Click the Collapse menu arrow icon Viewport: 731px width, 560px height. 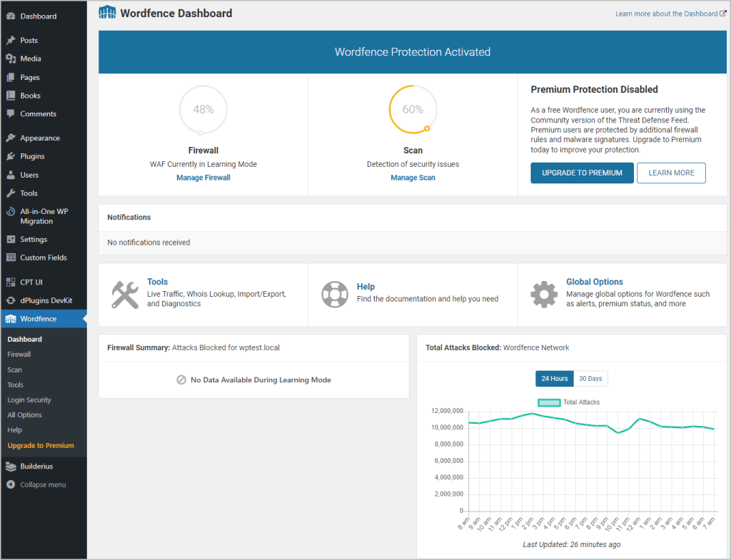click(x=11, y=484)
